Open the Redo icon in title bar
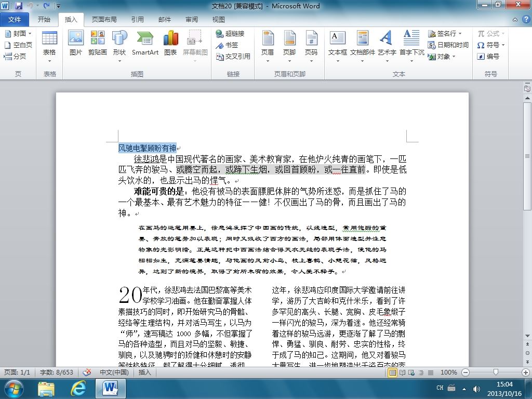 click(46, 6)
